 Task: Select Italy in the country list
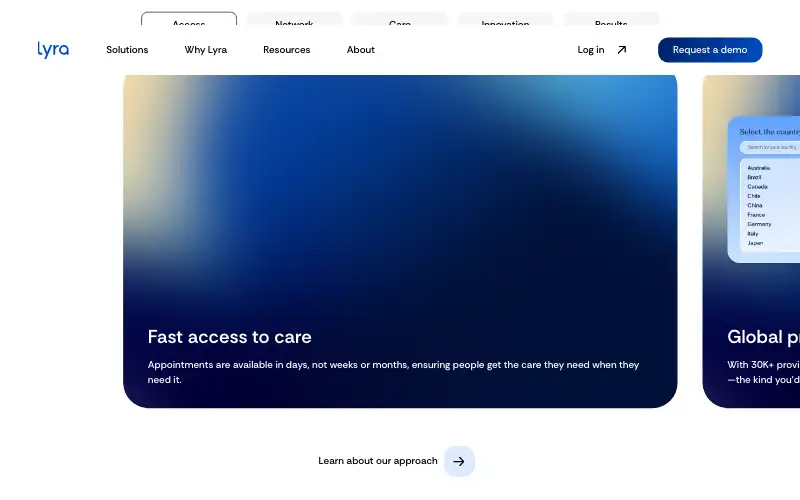click(753, 234)
